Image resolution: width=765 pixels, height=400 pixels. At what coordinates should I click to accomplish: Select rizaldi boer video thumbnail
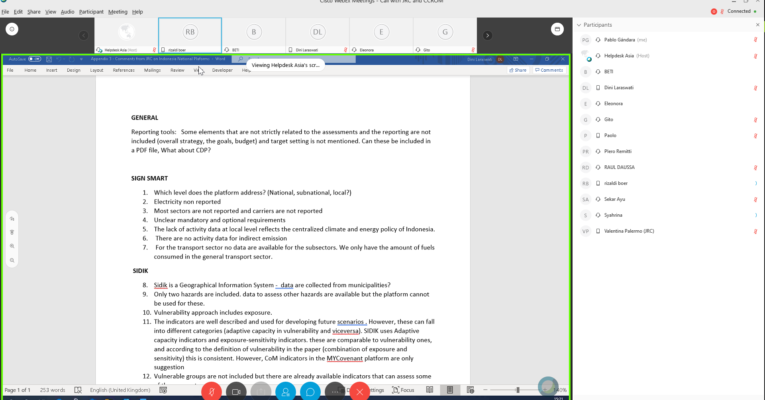[x=190, y=35]
